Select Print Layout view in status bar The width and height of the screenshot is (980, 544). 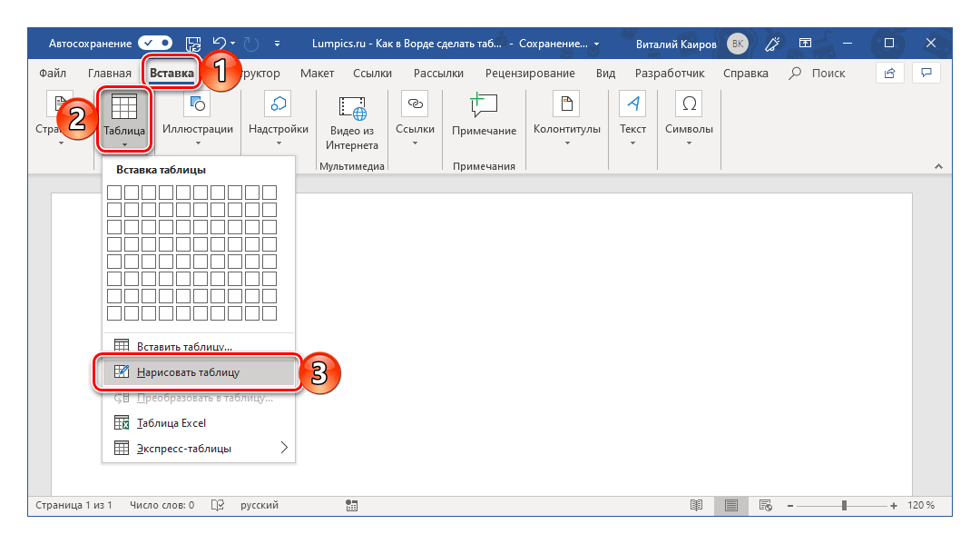coord(730,505)
